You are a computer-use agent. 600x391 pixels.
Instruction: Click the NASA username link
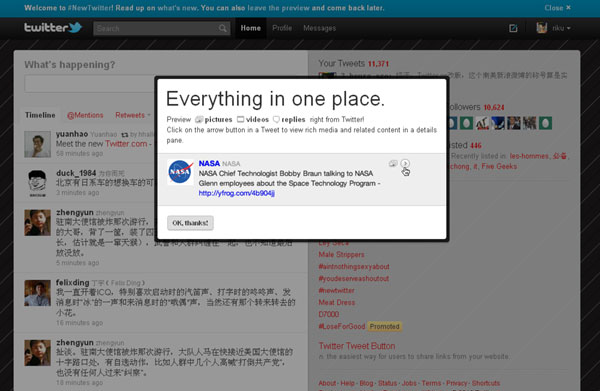coord(209,163)
